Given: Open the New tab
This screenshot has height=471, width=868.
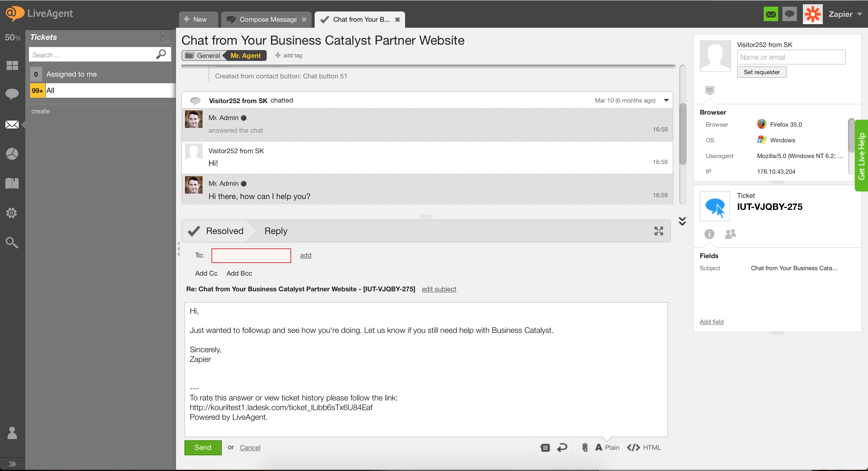Looking at the screenshot, I should click(199, 20).
